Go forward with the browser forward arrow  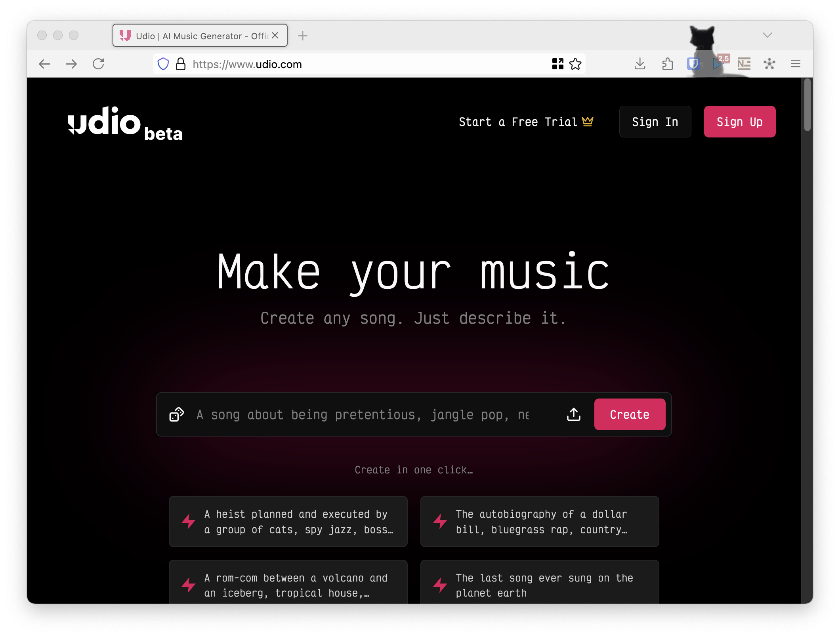click(x=71, y=64)
